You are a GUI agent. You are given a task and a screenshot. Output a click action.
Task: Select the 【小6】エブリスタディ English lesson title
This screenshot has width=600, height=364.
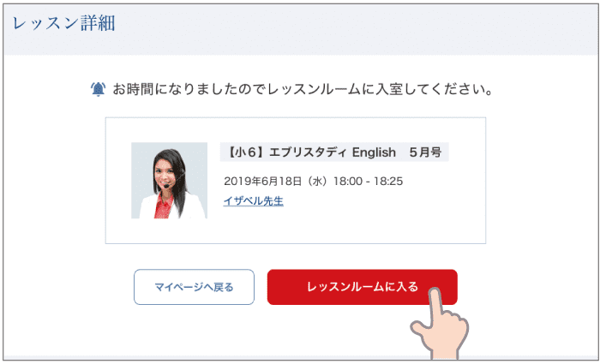pos(334,152)
